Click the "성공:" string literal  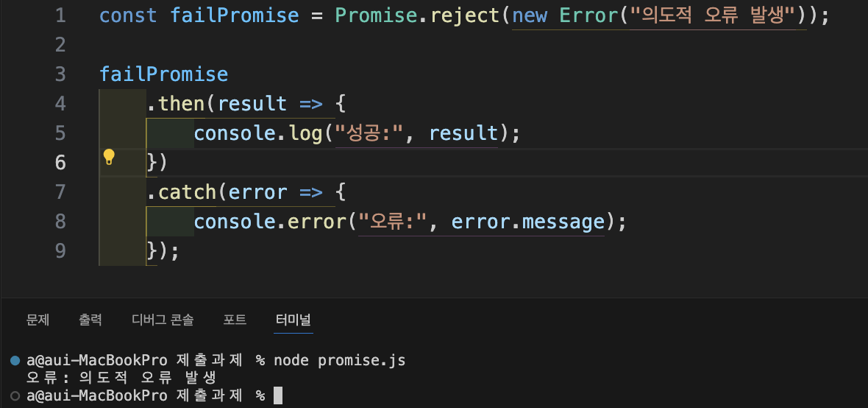370,133
